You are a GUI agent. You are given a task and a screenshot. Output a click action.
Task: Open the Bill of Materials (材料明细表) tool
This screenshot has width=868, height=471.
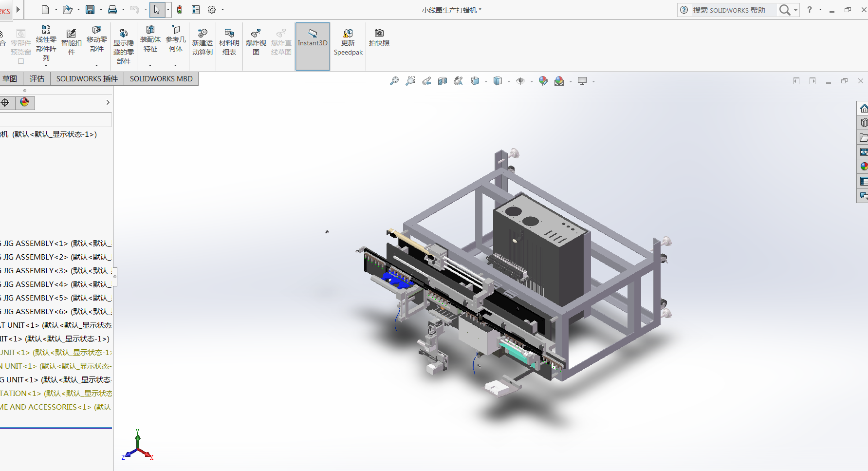click(x=229, y=42)
